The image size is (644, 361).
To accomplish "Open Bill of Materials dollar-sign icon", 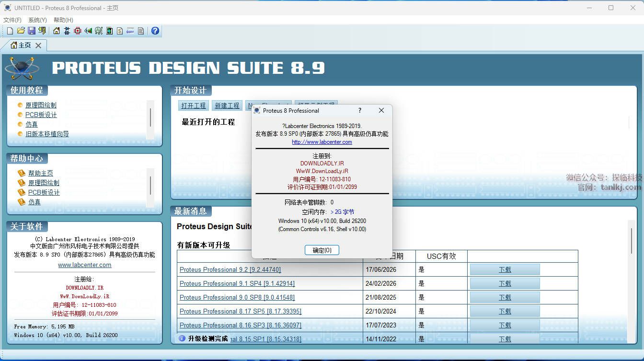I will 120,31.
